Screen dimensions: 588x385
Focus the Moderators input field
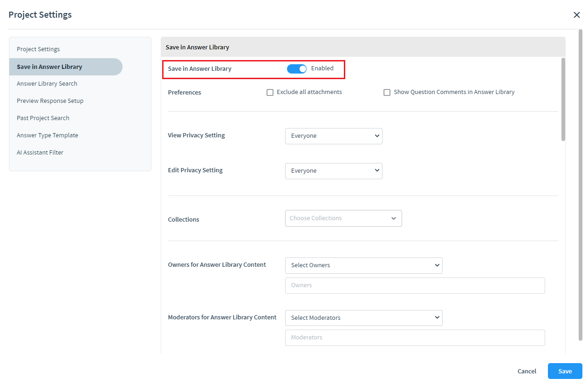(x=415, y=338)
